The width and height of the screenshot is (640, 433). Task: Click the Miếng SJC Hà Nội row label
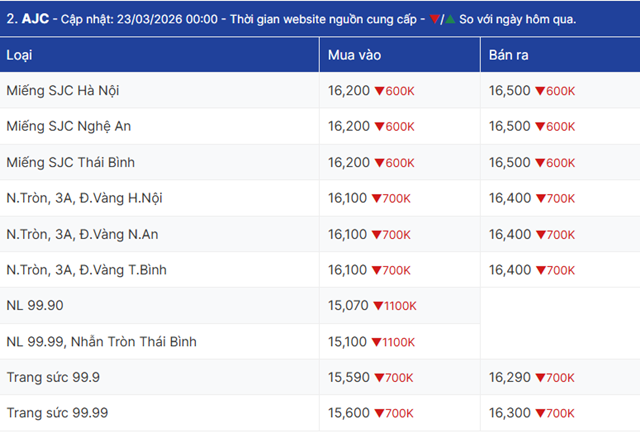pos(63,91)
